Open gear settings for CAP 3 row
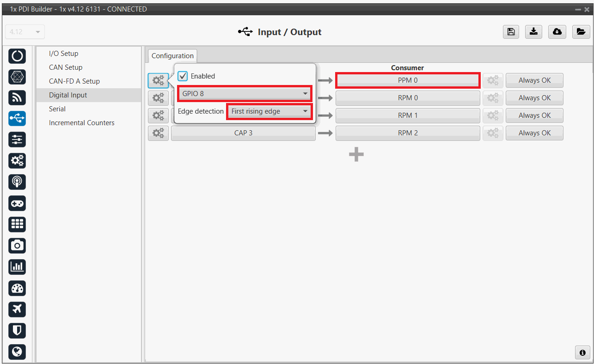This screenshot has width=594, height=364. click(158, 133)
